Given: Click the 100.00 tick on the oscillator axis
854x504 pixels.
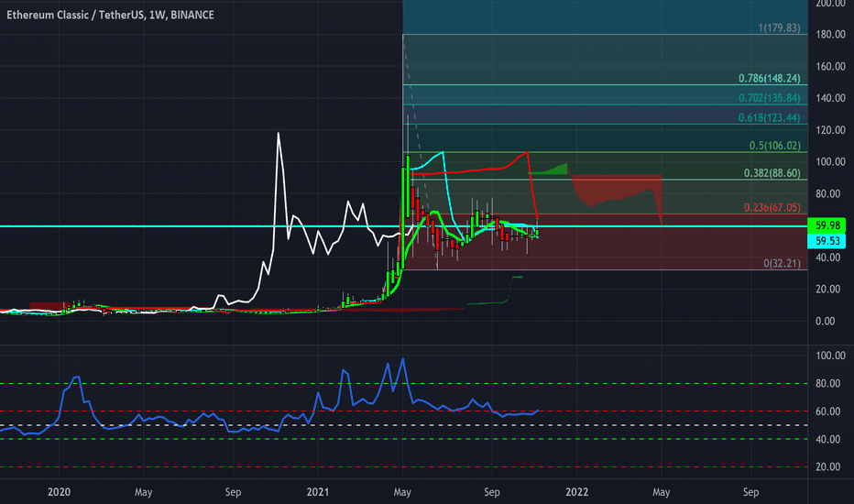Looking at the screenshot, I should pos(830,356).
